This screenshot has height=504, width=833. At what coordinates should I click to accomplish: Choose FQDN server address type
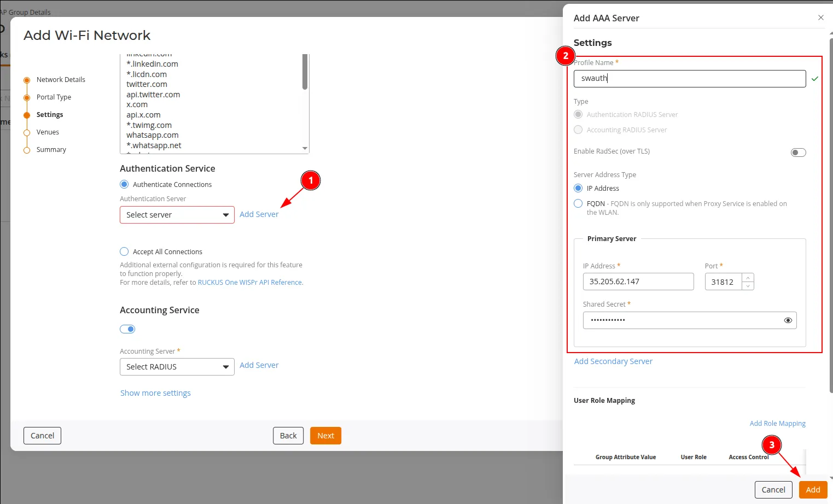[x=578, y=203]
